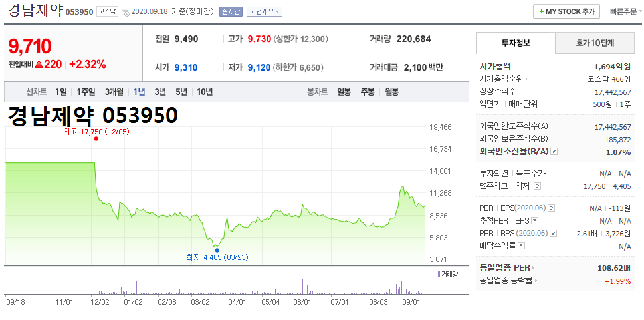Image resolution: width=644 pixels, height=320 pixels.
Task: Show the 주봉 weekly candle chart
Action: click(368, 92)
